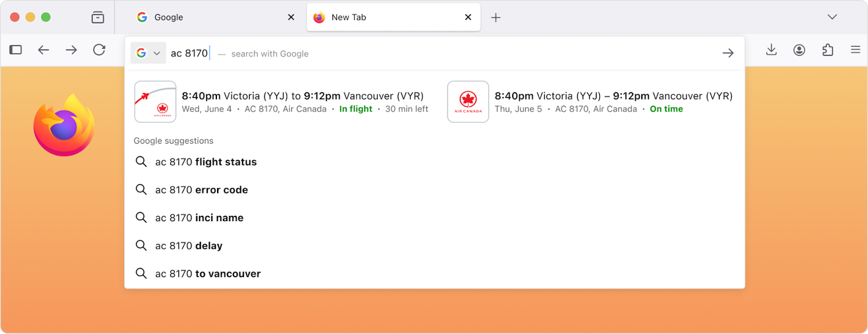Click the 'Google suggestions' heading
This screenshot has height=334, width=868.
pos(174,141)
